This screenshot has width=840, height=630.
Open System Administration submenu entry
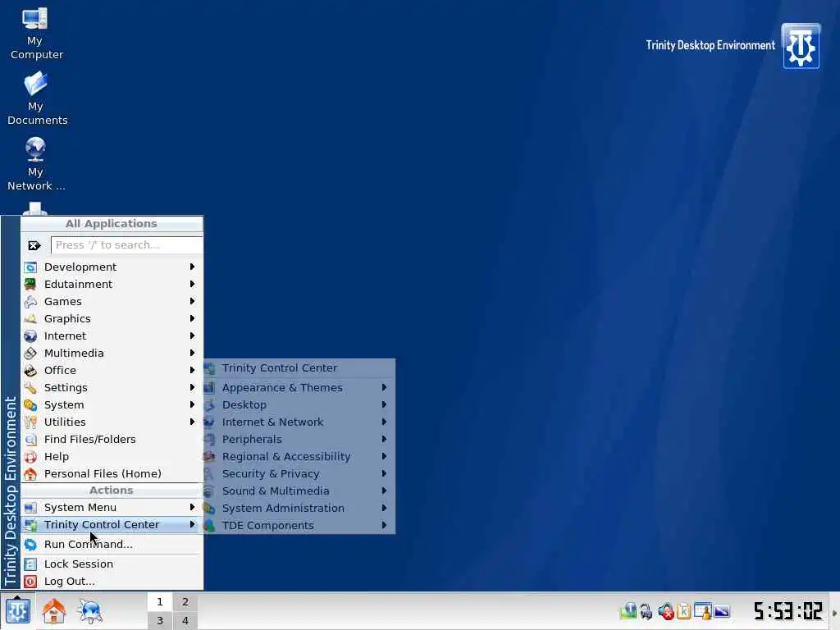[299, 508]
